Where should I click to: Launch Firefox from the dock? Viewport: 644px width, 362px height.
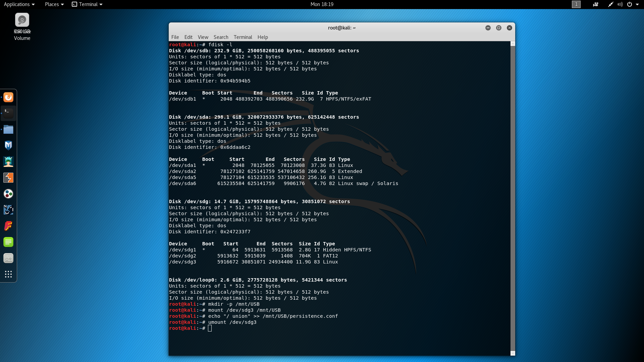point(8,97)
